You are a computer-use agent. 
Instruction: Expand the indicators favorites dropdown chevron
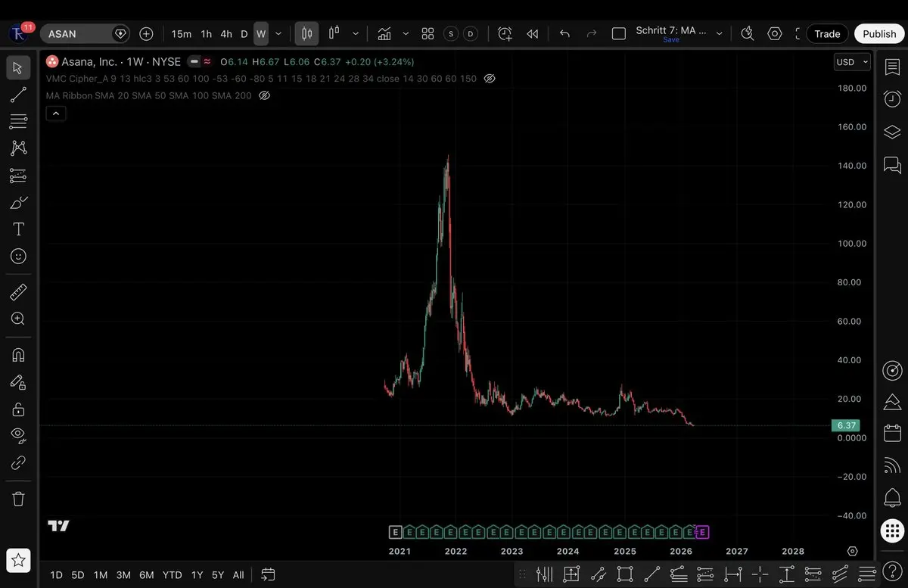click(406, 34)
